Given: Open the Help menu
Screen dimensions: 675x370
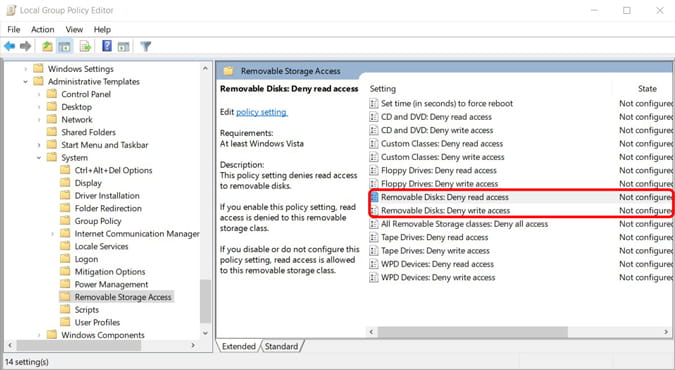Looking at the screenshot, I should (x=102, y=29).
